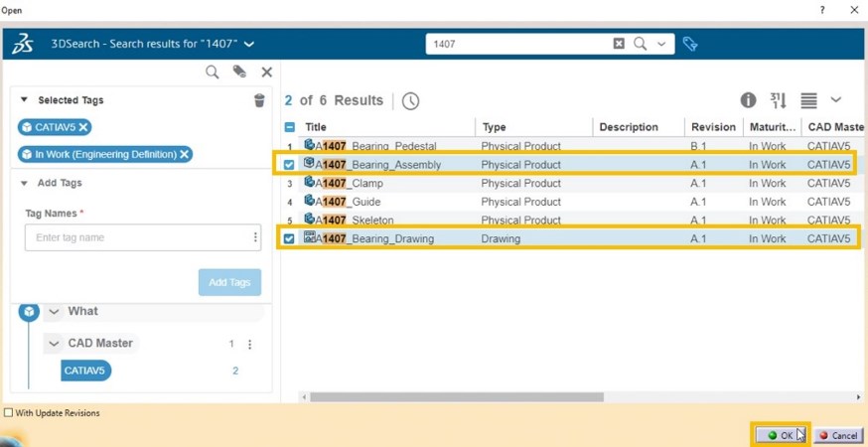This screenshot has height=447, width=868.
Task: Confirm with the OK button
Action: 781,435
